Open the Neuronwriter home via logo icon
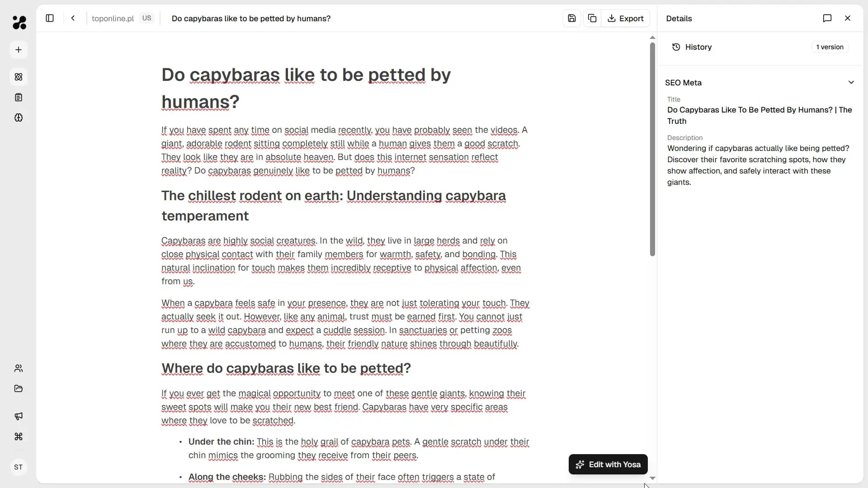This screenshot has width=868, height=488. [19, 23]
